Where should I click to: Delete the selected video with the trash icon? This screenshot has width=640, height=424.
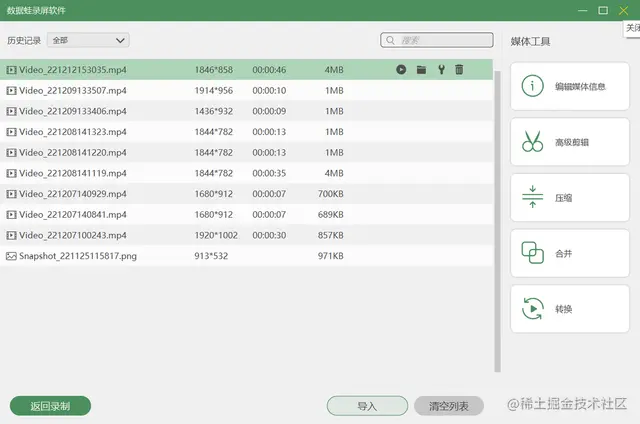459,69
